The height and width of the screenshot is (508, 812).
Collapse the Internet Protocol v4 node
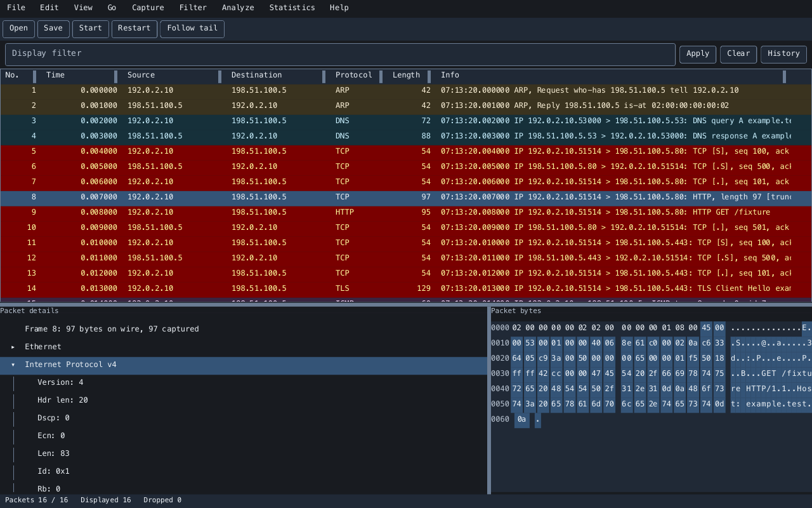point(13,364)
